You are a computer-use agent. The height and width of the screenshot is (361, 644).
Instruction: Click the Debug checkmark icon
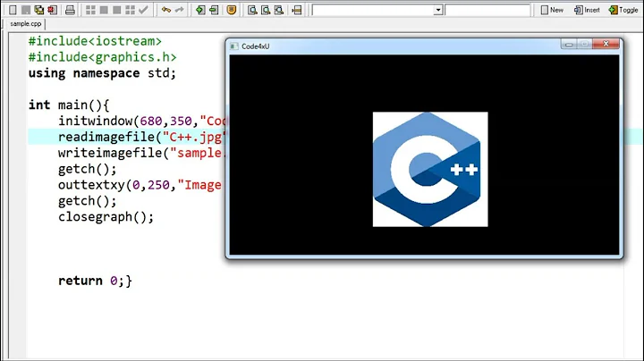pos(143,10)
